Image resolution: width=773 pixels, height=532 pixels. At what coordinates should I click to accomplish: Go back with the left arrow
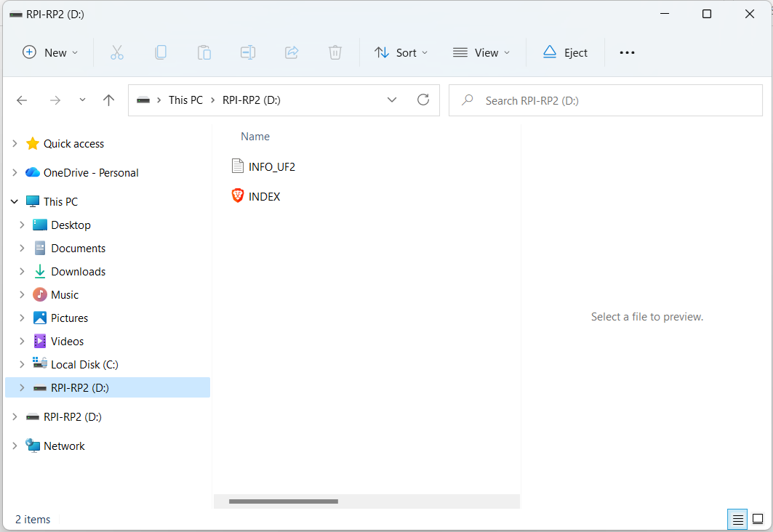pyautogui.click(x=22, y=100)
